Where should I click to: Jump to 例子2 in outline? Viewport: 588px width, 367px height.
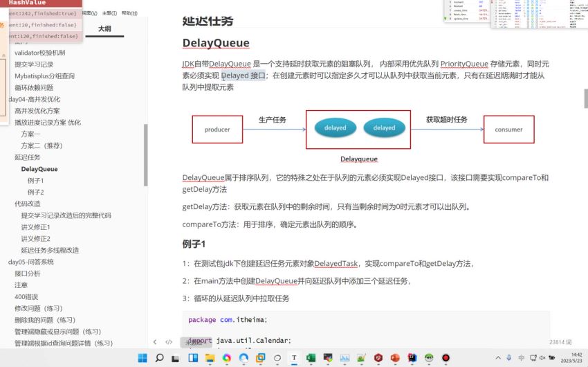35,192
